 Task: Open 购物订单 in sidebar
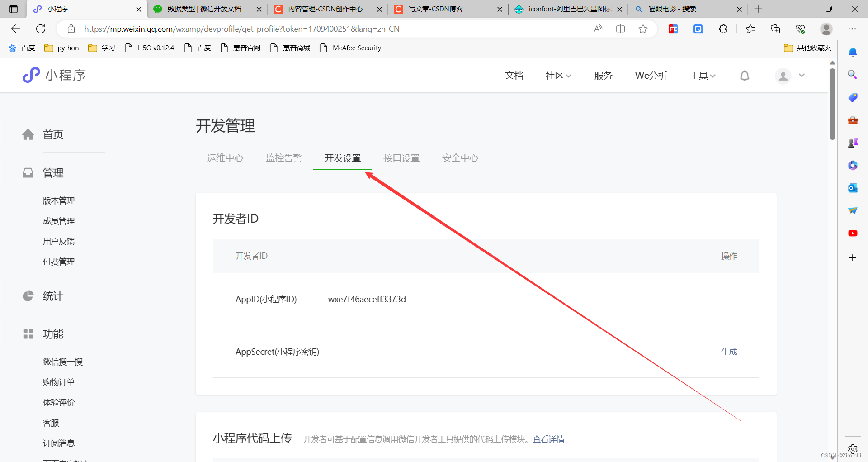pyautogui.click(x=59, y=382)
